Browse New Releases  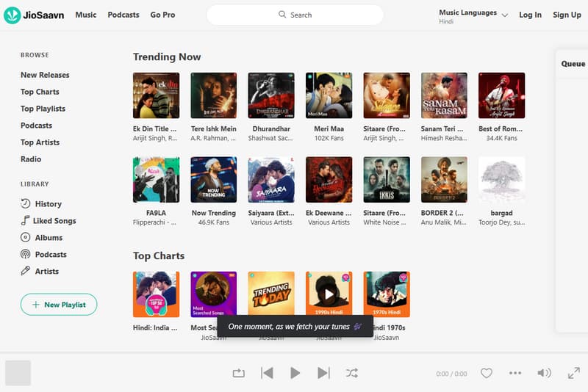tap(45, 75)
